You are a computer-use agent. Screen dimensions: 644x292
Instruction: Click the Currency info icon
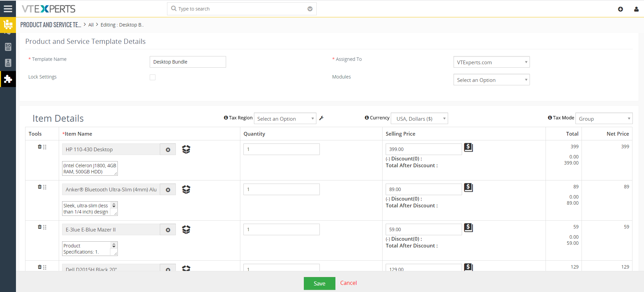click(x=367, y=118)
